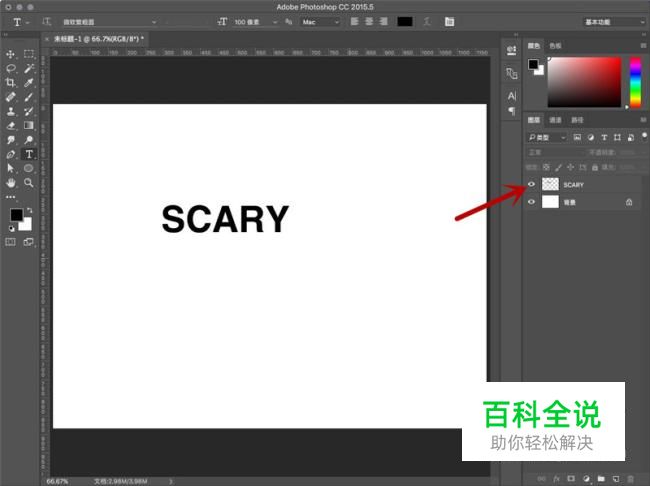Open the font family dropdown
650x486 pixels.
point(109,22)
